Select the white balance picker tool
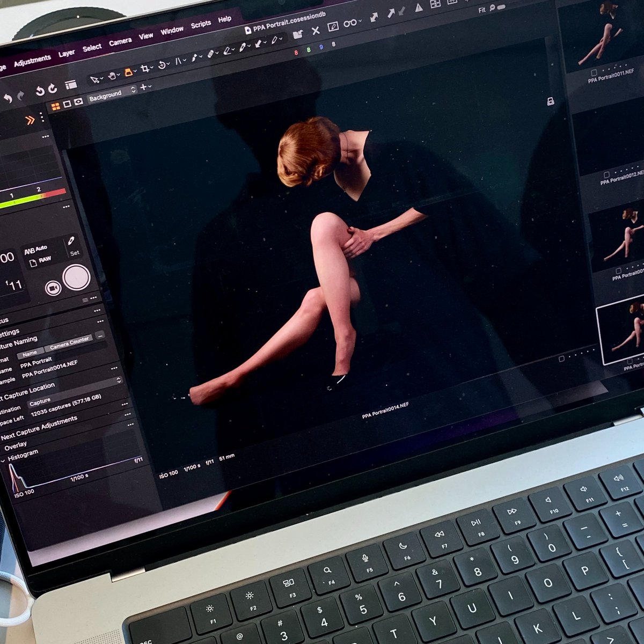Image resolution: width=644 pixels, height=644 pixels. point(243,47)
